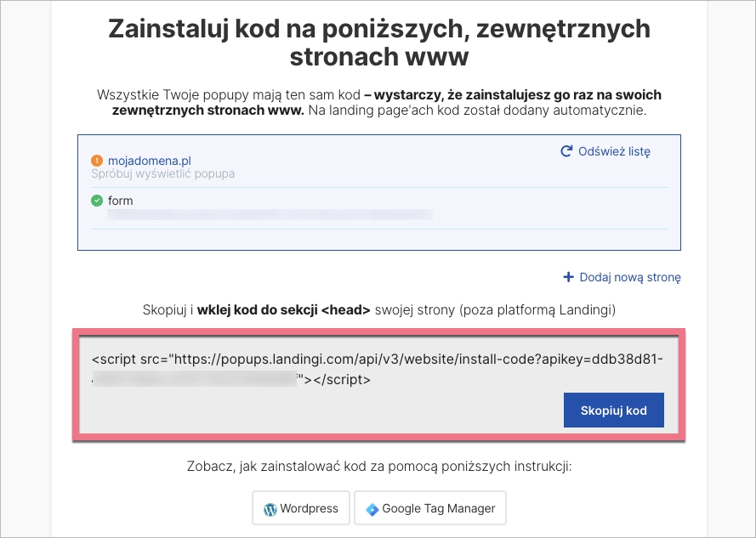Viewport: 756px width, 538px height.
Task: Click the green checkmark icon next to form
Action: pyautogui.click(x=96, y=201)
